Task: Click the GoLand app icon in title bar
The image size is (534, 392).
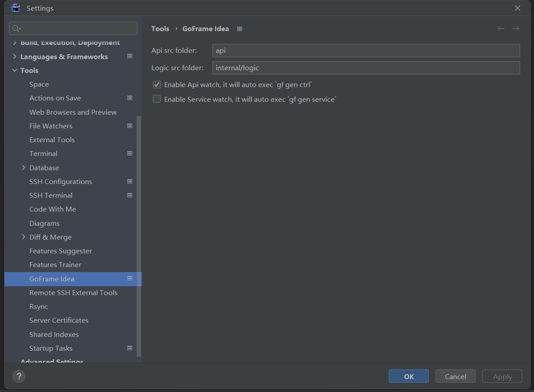Action: [16, 8]
